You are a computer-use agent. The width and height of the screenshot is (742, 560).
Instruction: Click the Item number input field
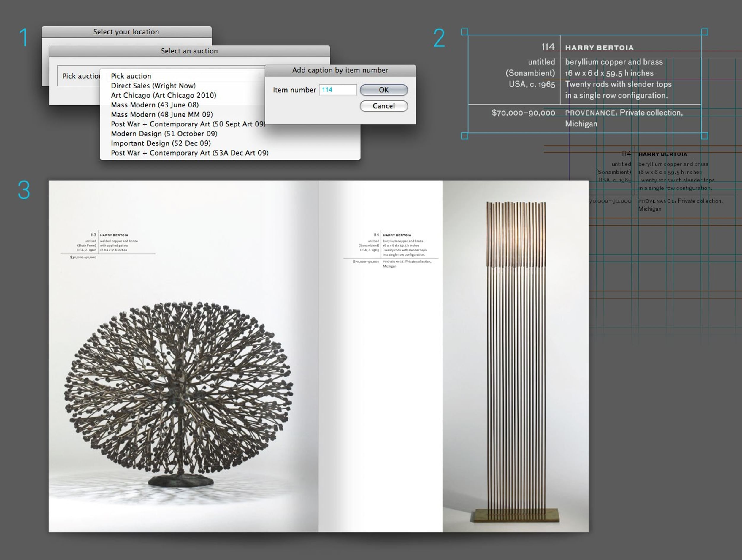tap(337, 90)
